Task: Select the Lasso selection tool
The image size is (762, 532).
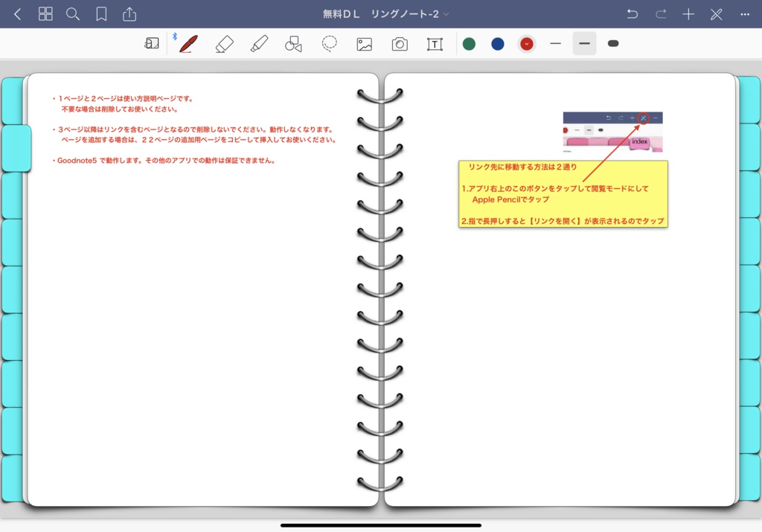Action: pos(329,44)
